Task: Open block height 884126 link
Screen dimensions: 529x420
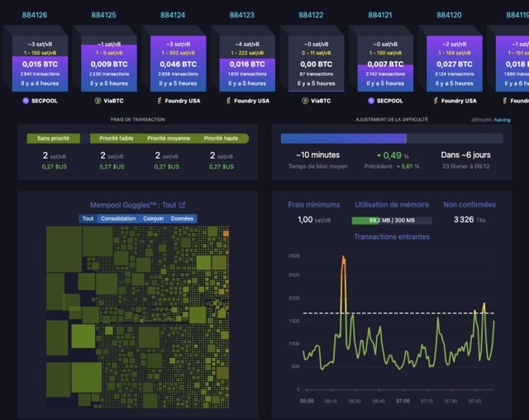Action: [x=35, y=15]
